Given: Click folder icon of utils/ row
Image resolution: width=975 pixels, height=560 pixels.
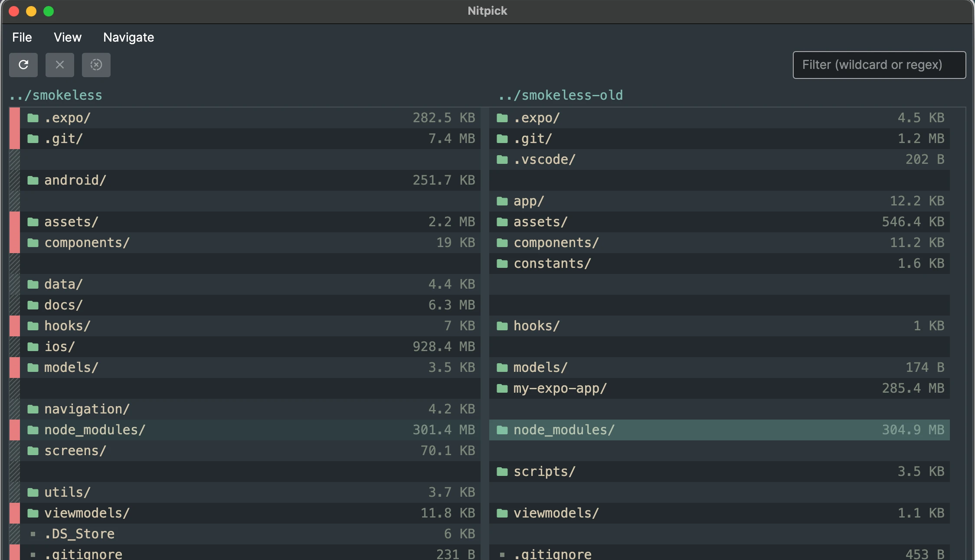Looking at the screenshot, I should 33,492.
